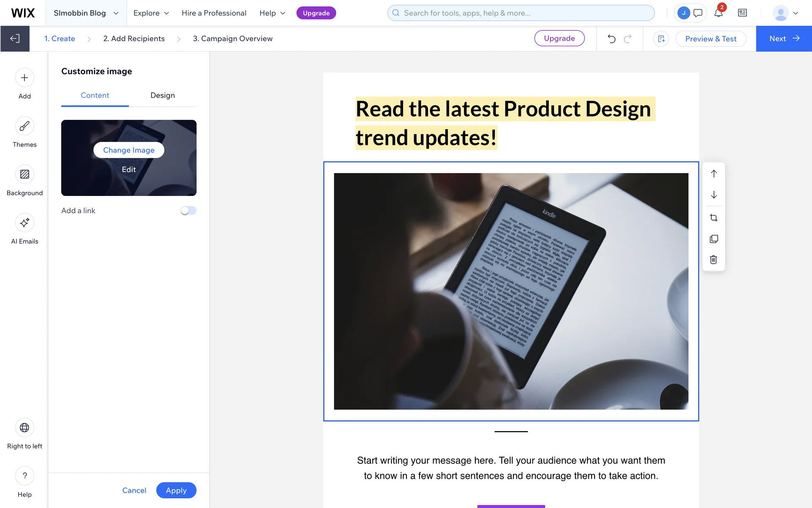Switch to the Design tab
Image resolution: width=812 pixels, height=508 pixels.
tap(162, 95)
